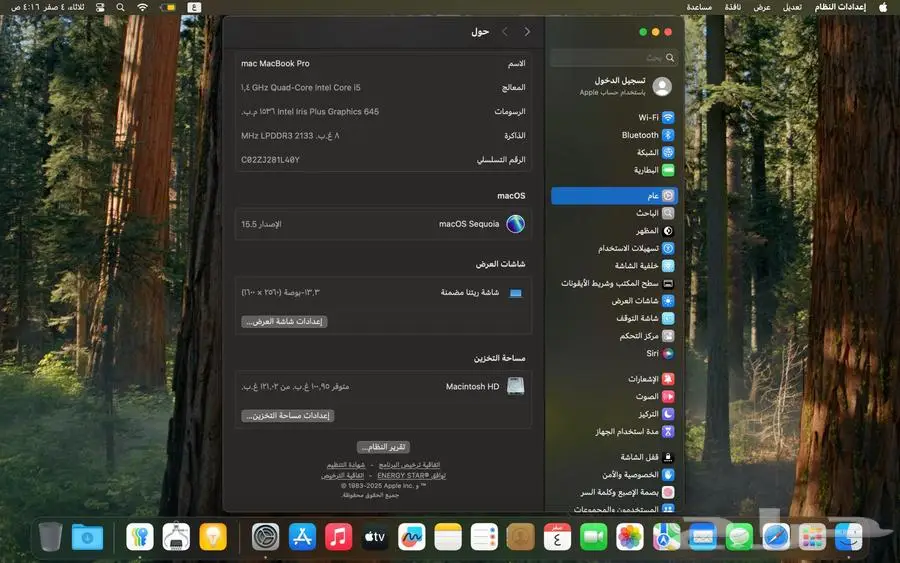The image size is (900, 563).
Task: Open شاشات العرض (Displays) sidebar item
Action: [614, 301]
